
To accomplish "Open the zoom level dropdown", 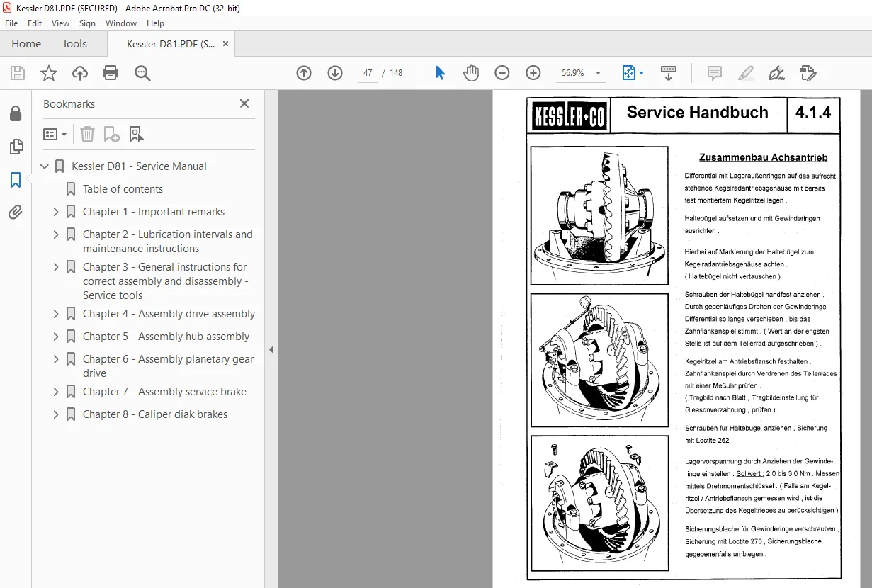I will coord(598,73).
